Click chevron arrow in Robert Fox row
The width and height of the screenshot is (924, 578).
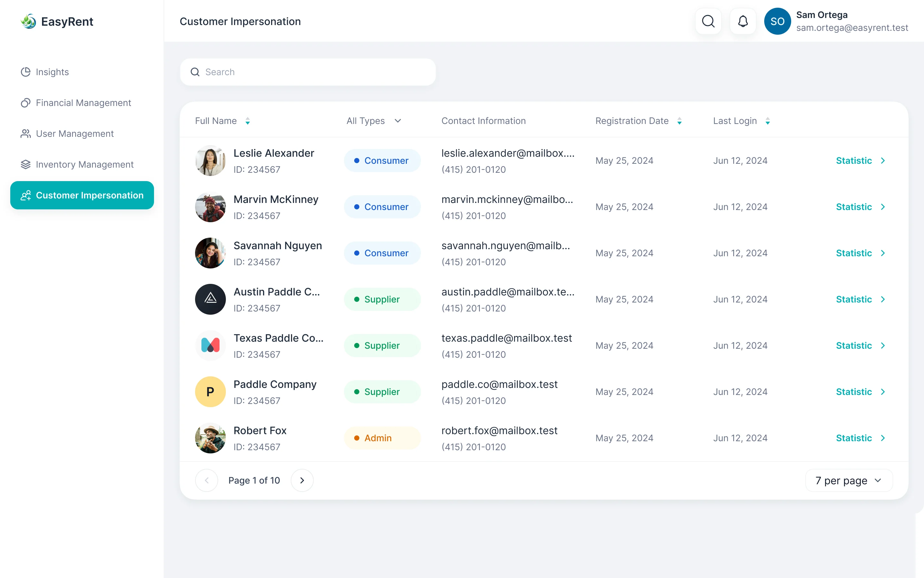[x=883, y=438]
